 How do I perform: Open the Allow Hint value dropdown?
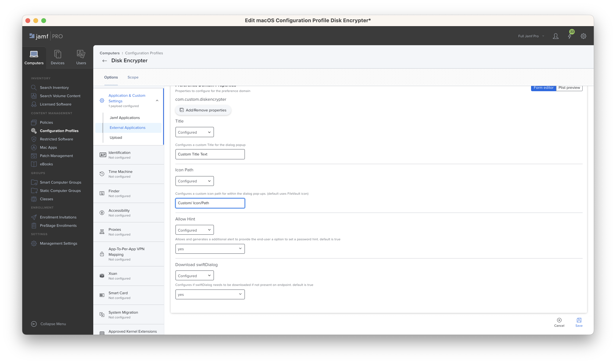210,248
